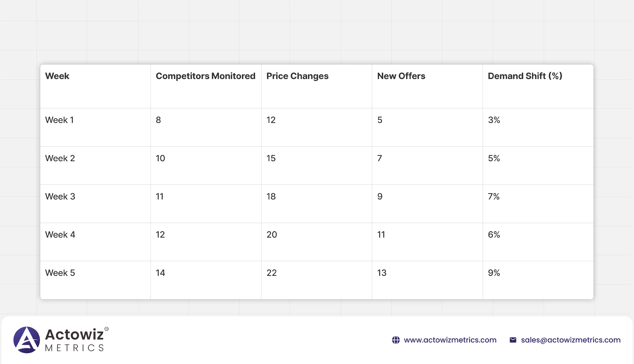This screenshot has width=634, height=364.
Task: Select the Week 5 new offers cell 13
Action: pos(382,273)
